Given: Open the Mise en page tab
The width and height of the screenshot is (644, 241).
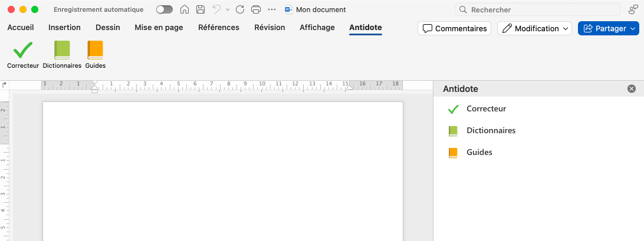Looking at the screenshot, I should pos(159,28).
